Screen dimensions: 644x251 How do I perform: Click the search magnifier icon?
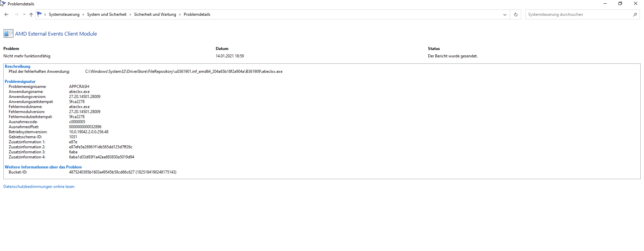(x=635, y=14)
